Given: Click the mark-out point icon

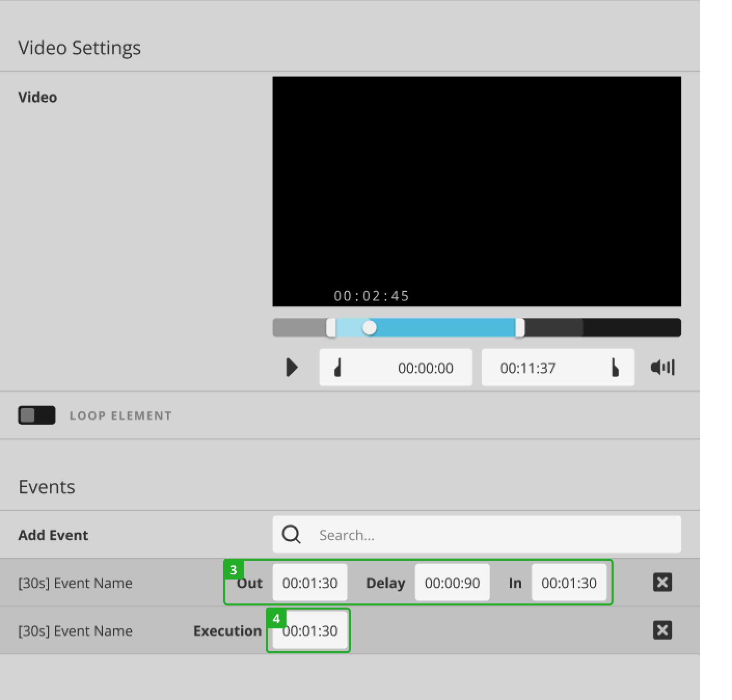Looking at the screenshot, I should (x=615, y=368).
